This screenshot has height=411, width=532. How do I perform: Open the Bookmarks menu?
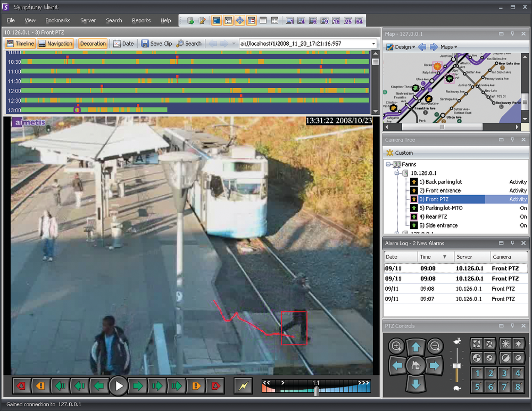[x=57, y=20]
